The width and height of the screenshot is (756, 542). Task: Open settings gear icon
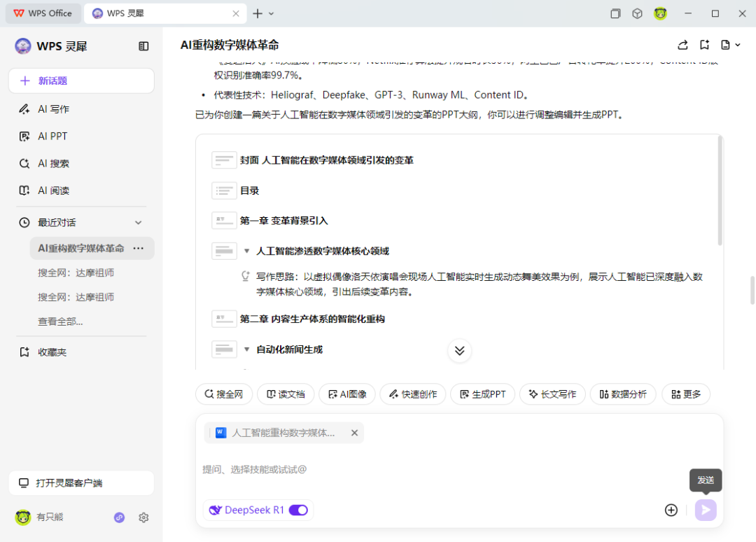143,517
